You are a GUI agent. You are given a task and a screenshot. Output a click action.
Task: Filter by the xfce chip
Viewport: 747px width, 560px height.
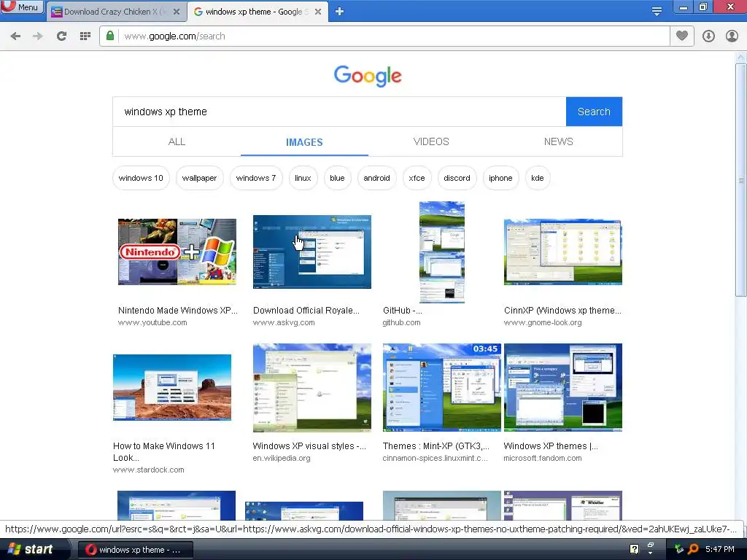click(x=417, y=178)
